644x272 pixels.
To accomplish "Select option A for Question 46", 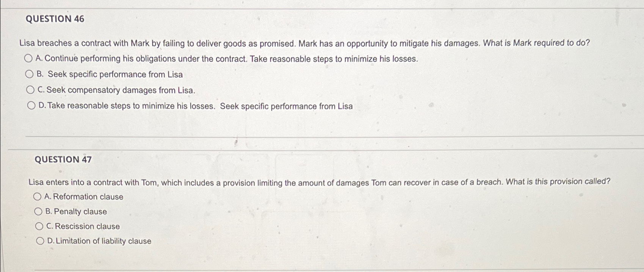I will click(x=29, y=58).
